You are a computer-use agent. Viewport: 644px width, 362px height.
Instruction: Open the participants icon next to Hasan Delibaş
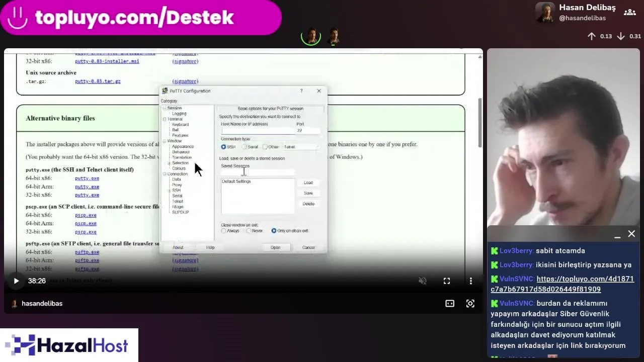[629, 13]
